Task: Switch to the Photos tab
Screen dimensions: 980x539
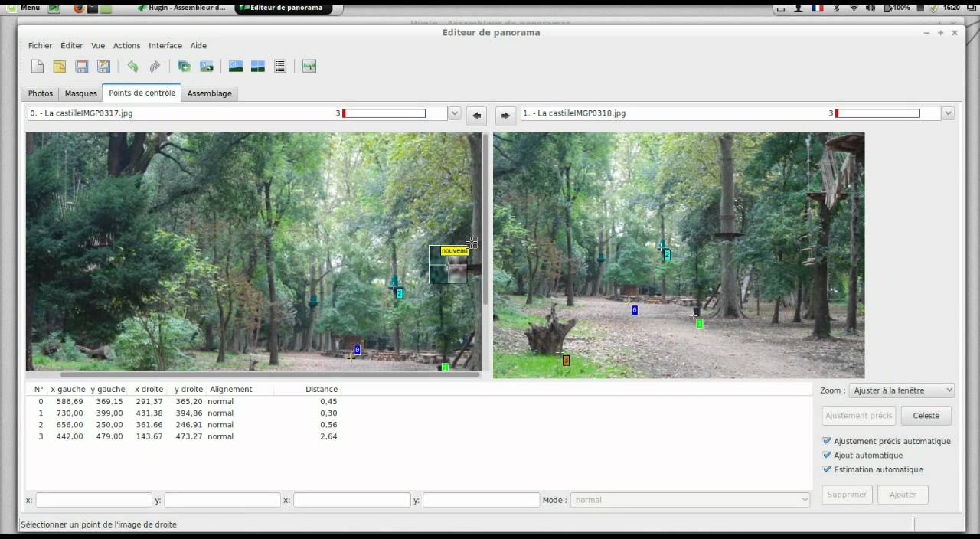Action: tap(41, 93)
